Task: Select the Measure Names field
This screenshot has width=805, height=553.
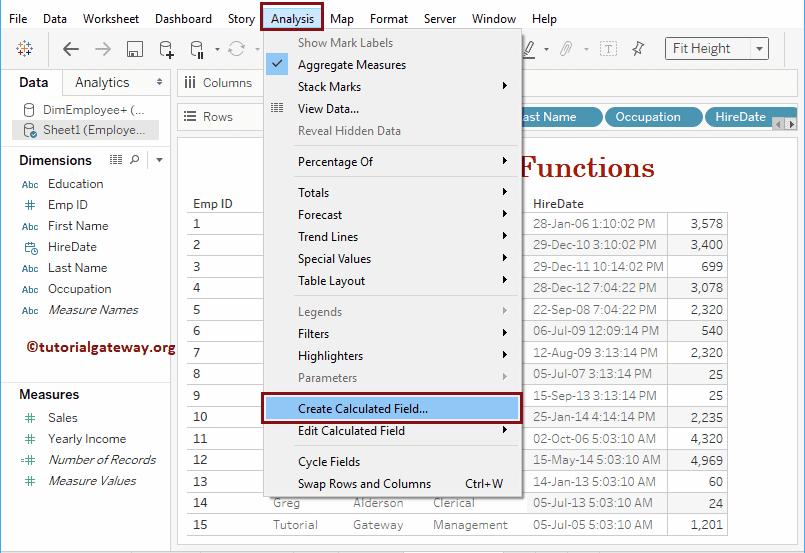Action: (x=93, y=310)
